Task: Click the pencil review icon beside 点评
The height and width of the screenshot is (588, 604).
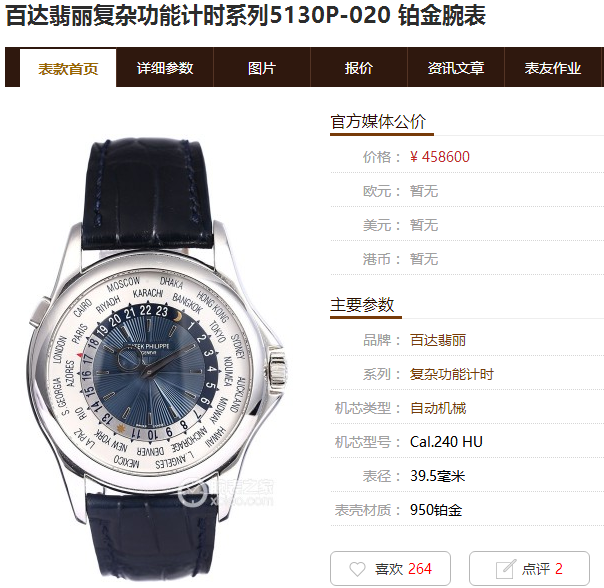Action: click(505, 569)
